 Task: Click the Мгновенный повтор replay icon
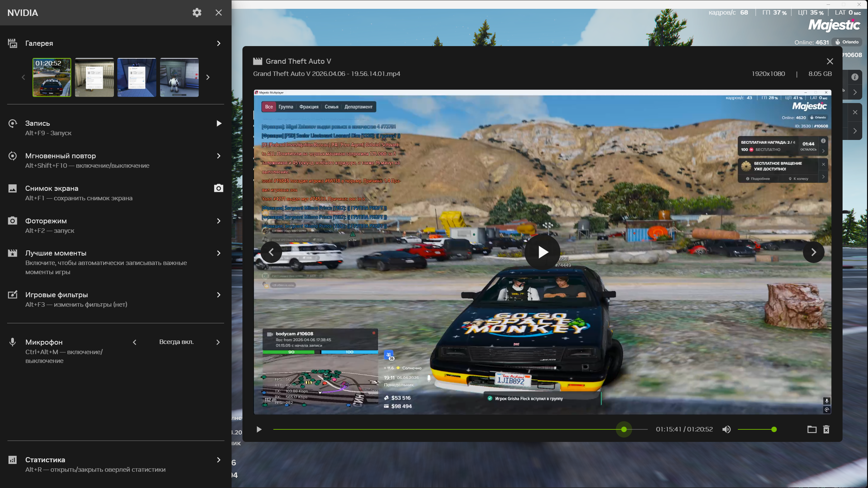pos(13,156)
